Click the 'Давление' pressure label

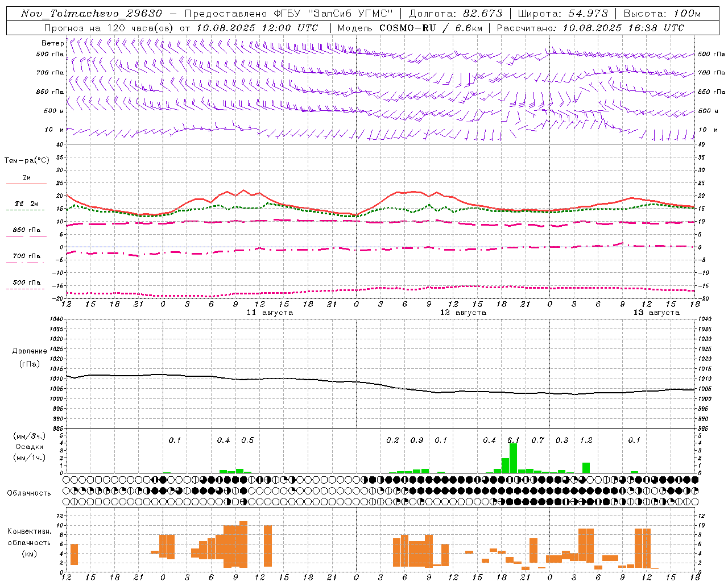click(30, 351)
